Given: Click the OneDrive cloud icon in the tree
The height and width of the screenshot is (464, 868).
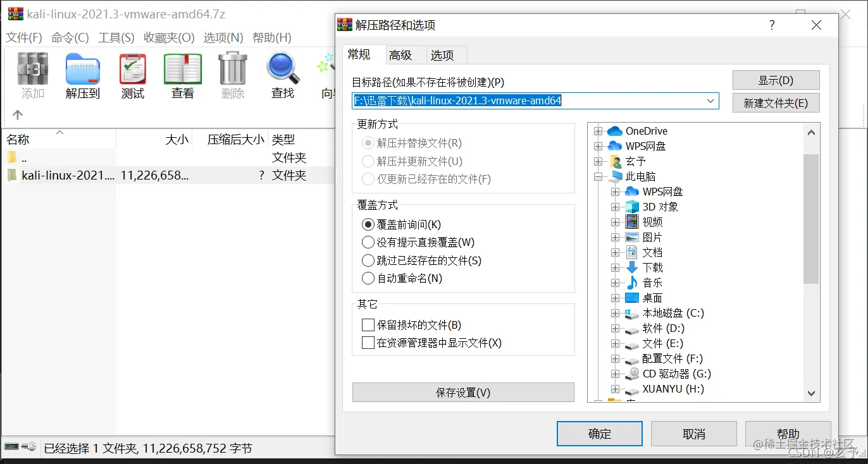Looking at the screenshot, I should [615, 131].
